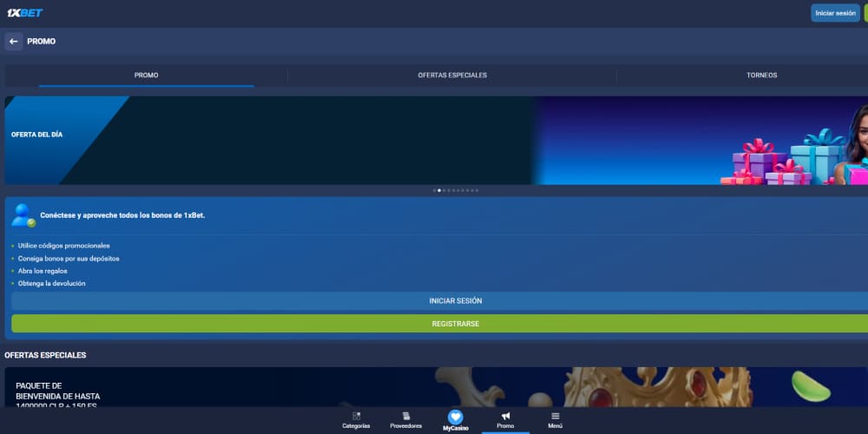Go back using the arrow button
Screen dimensions: 868x434
14,42
